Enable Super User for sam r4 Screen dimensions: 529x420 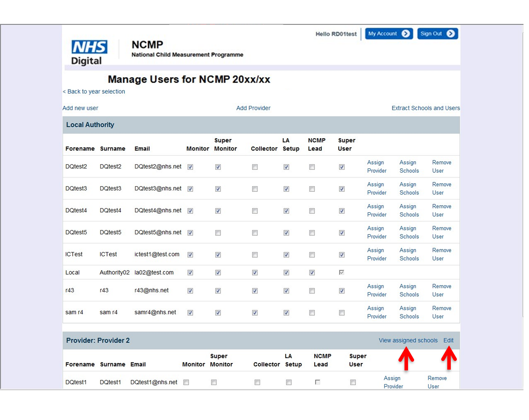tap(342, 313)
